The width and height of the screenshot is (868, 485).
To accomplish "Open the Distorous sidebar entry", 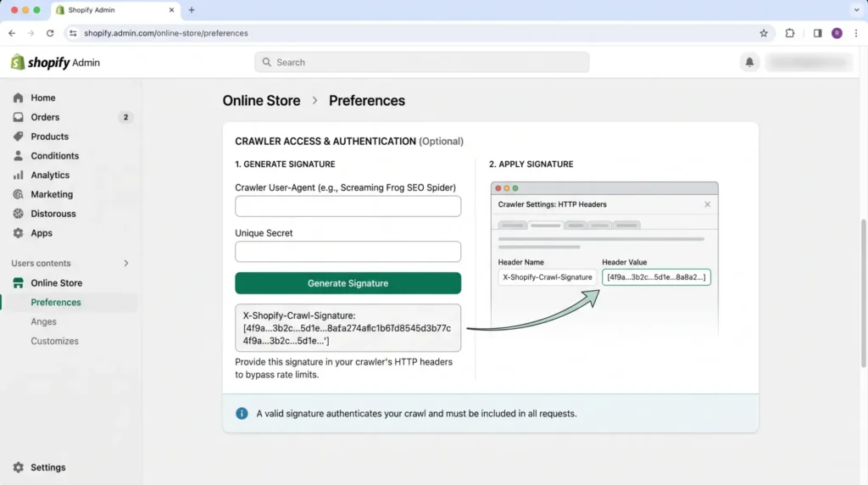I will 53,214.
